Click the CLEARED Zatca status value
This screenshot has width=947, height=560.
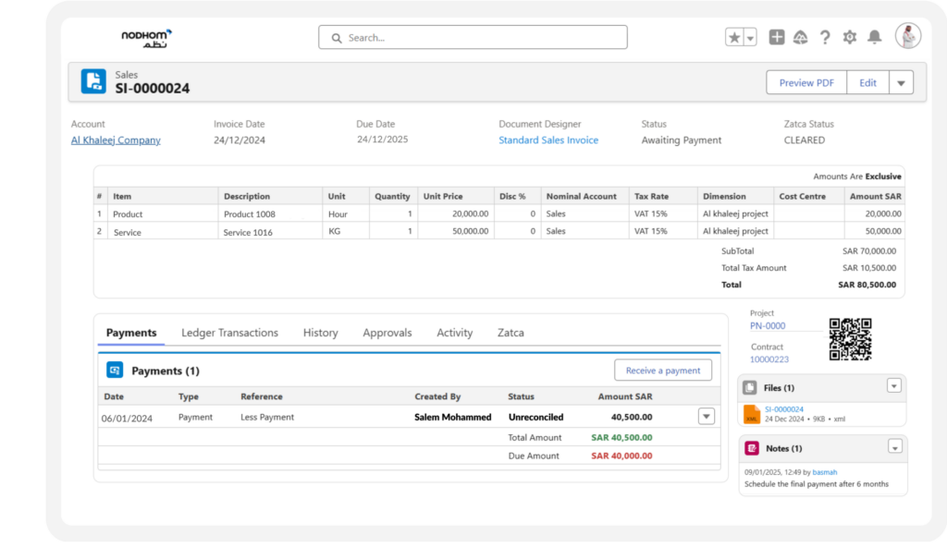pos(805,140)
